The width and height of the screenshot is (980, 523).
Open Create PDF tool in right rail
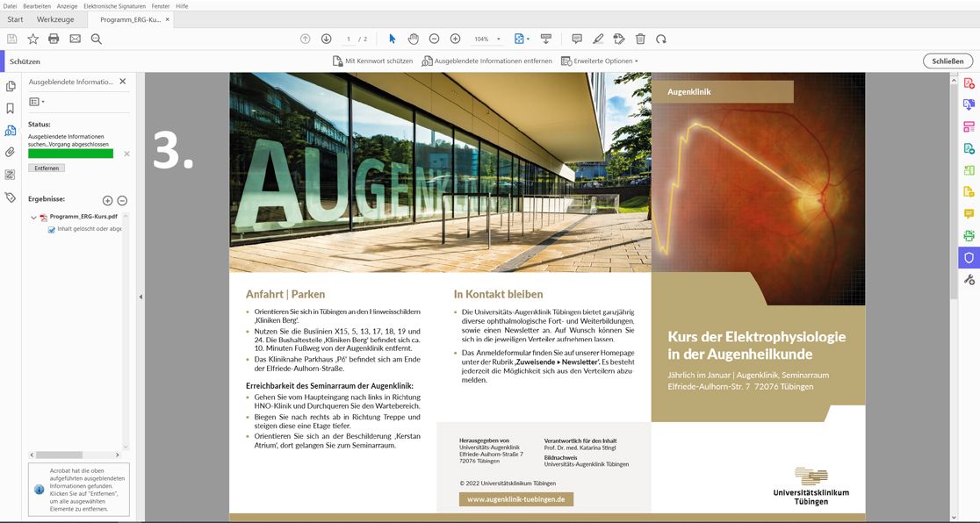969,83
